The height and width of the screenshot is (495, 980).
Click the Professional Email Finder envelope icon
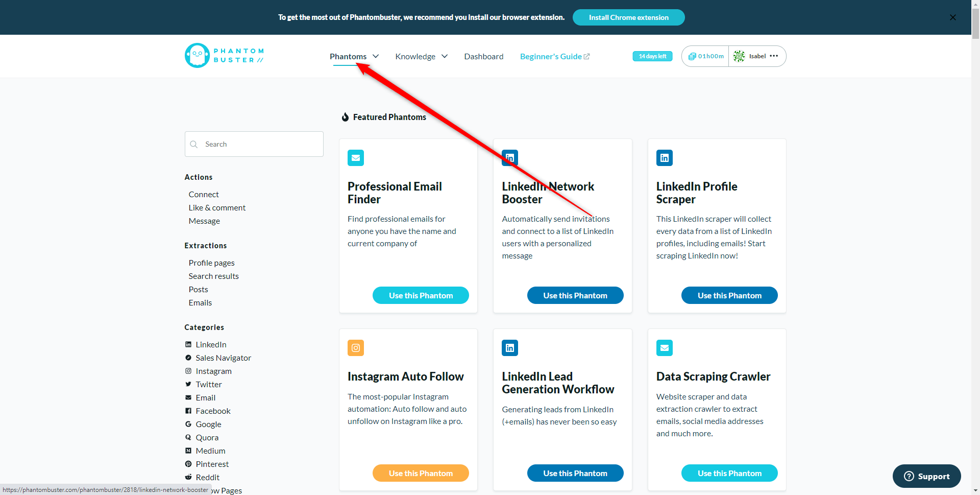pos(356,158)
